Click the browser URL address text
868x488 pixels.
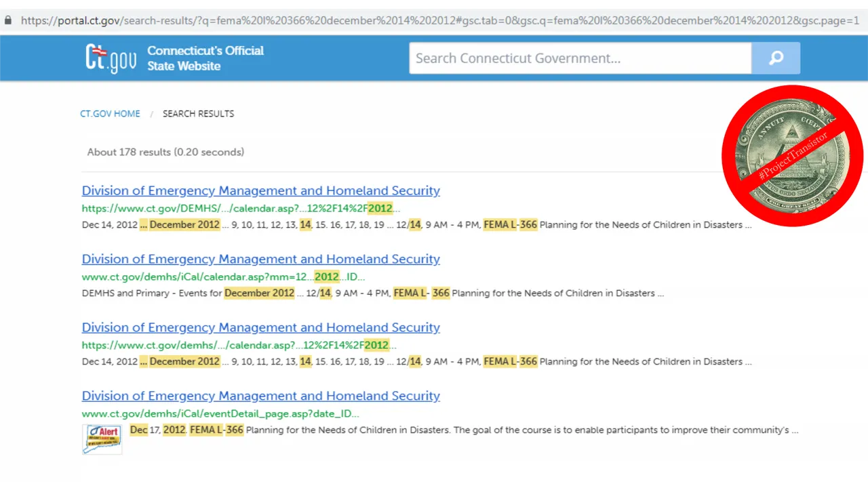440,20
